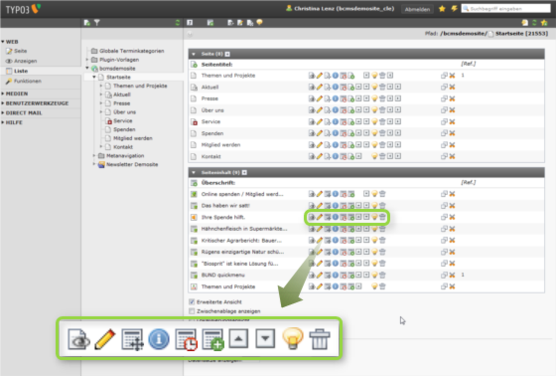
Task: Click the filter funnel icon above page tree
Action: point(97,23)
